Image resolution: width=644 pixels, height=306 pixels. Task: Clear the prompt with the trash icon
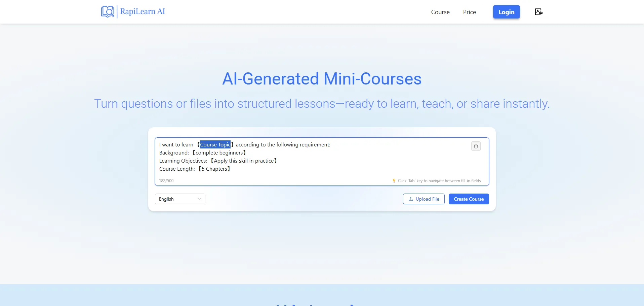coord(476,146)
